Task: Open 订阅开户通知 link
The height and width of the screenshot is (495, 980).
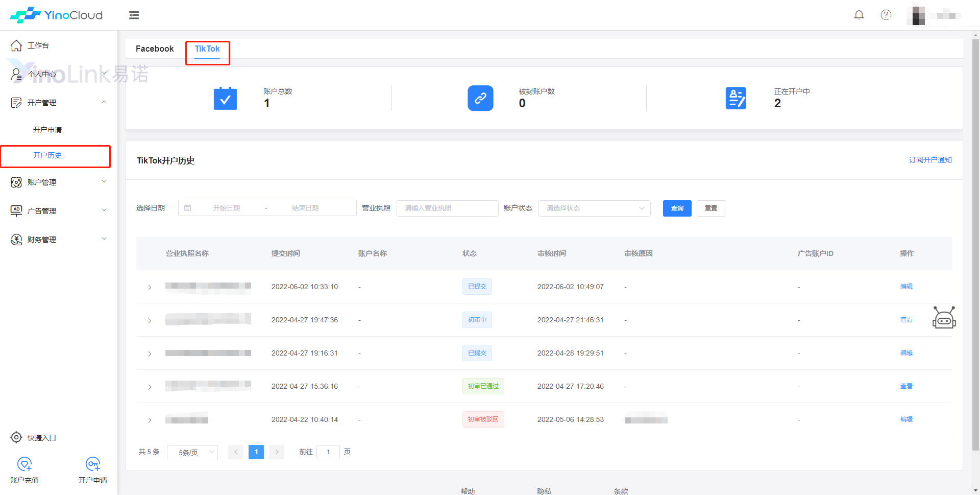Action: [930, 160]
